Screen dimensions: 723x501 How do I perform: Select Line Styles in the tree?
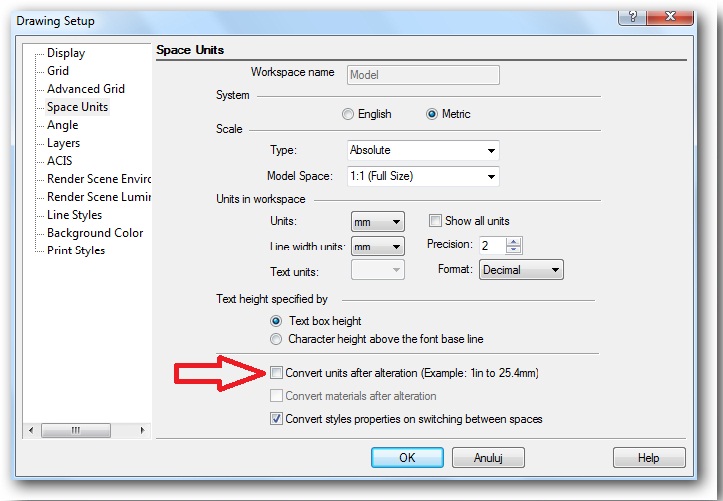tap(74, 215)
